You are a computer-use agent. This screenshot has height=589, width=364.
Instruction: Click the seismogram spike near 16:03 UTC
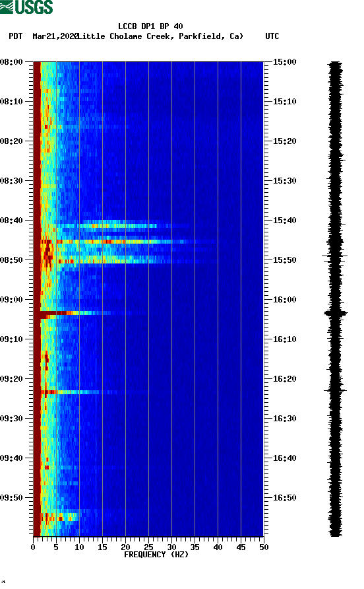click(x=336, y=312)
